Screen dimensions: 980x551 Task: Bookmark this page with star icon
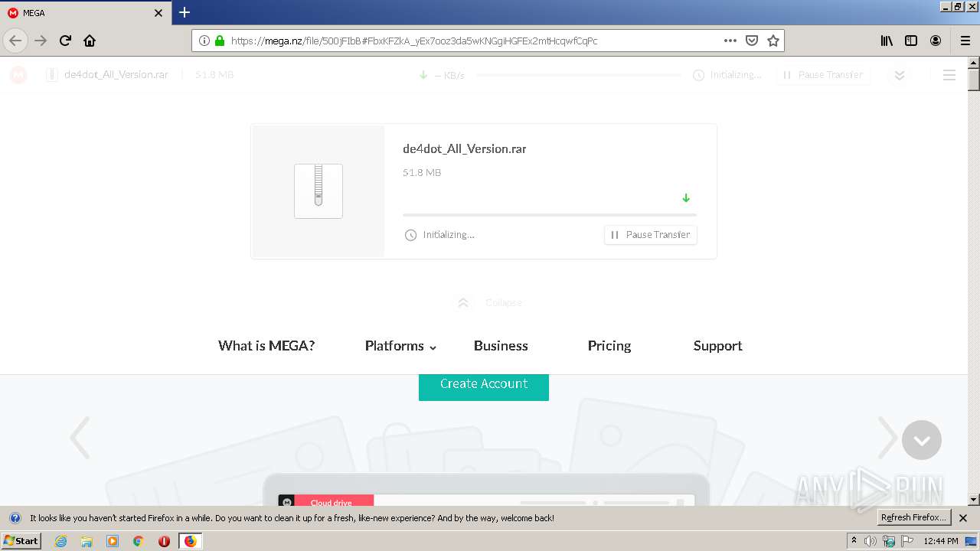point(773,41)
